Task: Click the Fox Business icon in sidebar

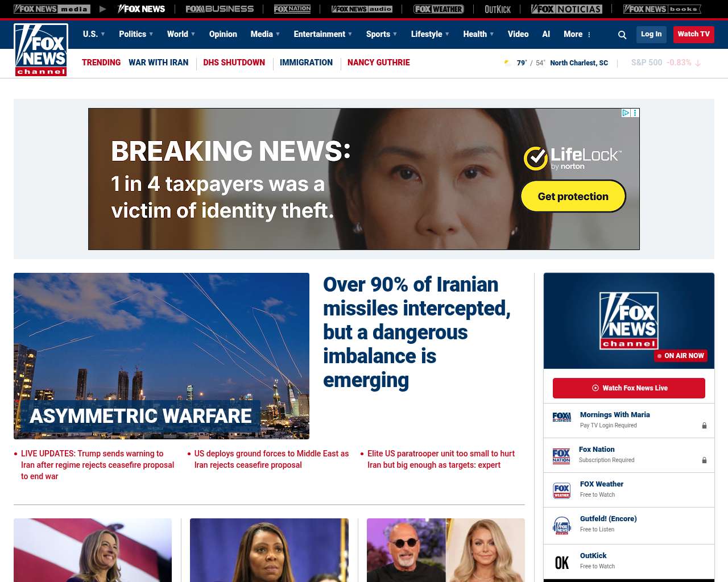Action: 562,417
